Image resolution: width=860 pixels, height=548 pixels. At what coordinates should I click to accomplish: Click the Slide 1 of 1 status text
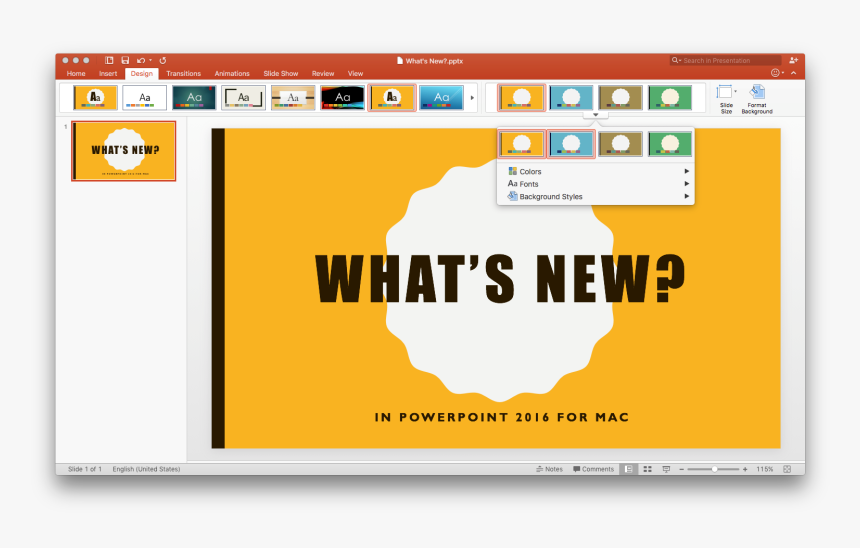click(x=84, y=469)
